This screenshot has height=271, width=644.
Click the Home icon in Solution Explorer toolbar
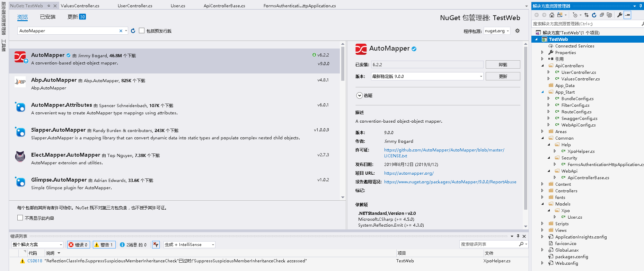point(552,15)
